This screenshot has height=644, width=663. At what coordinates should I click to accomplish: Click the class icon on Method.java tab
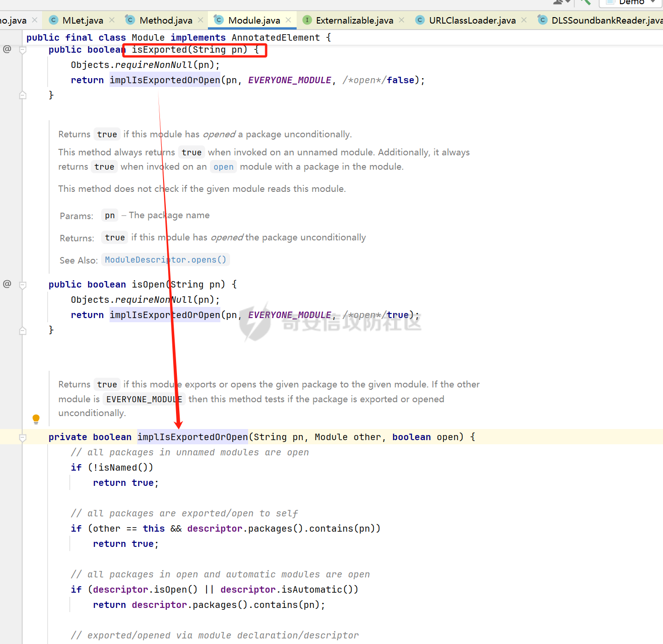click(x=130, y=20)
